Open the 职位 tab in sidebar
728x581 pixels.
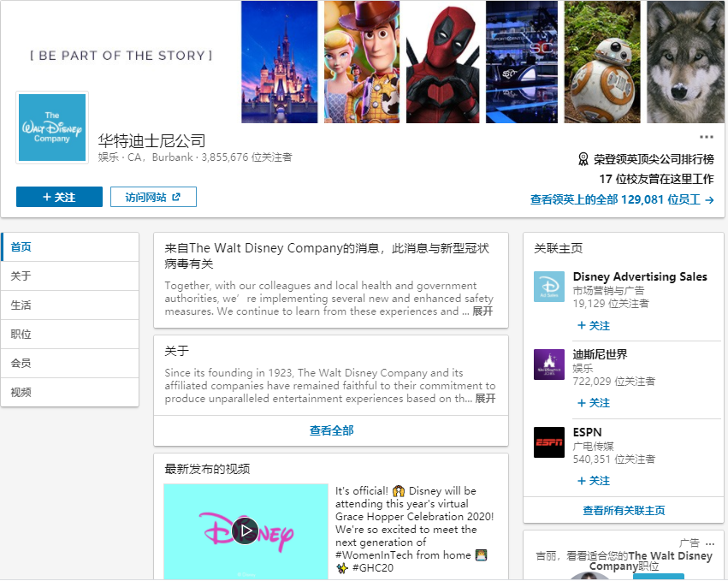pos(69,334)
